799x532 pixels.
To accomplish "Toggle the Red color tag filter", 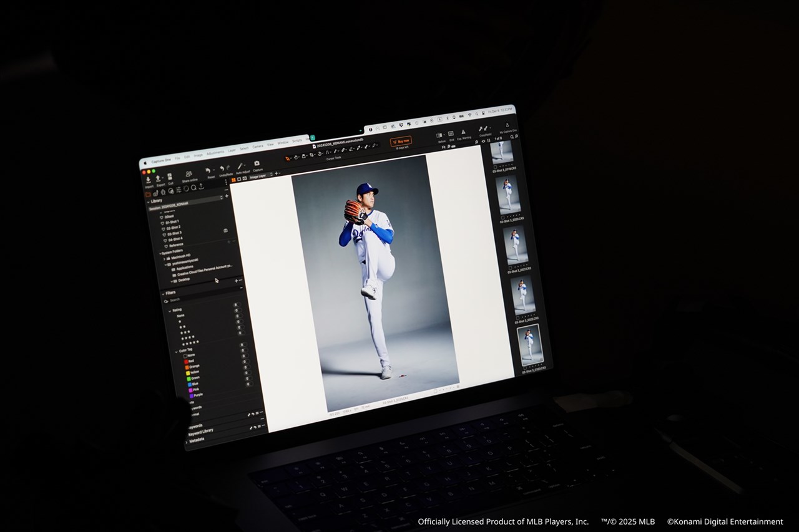I will [186, 361].
